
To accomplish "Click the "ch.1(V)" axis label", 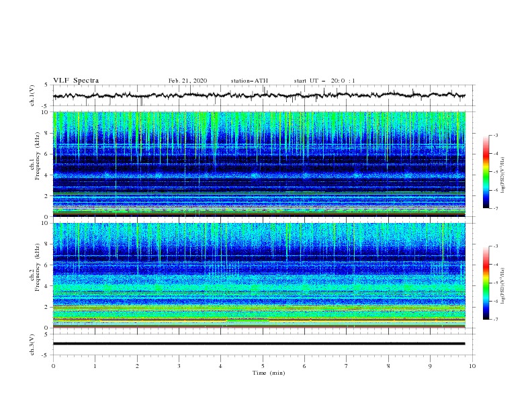I will [x=32, y=95].
